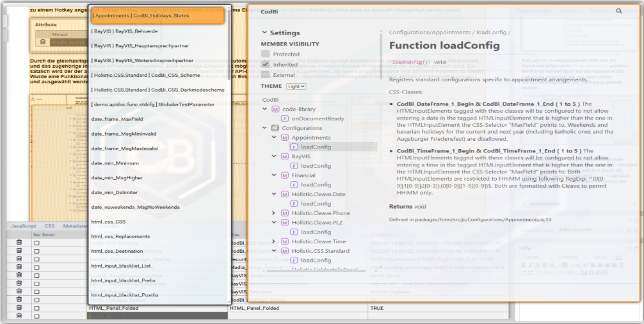Click the trash icon in the Attribute panel
The width and height of the screenshot is (644, 324).
[42, 42]
